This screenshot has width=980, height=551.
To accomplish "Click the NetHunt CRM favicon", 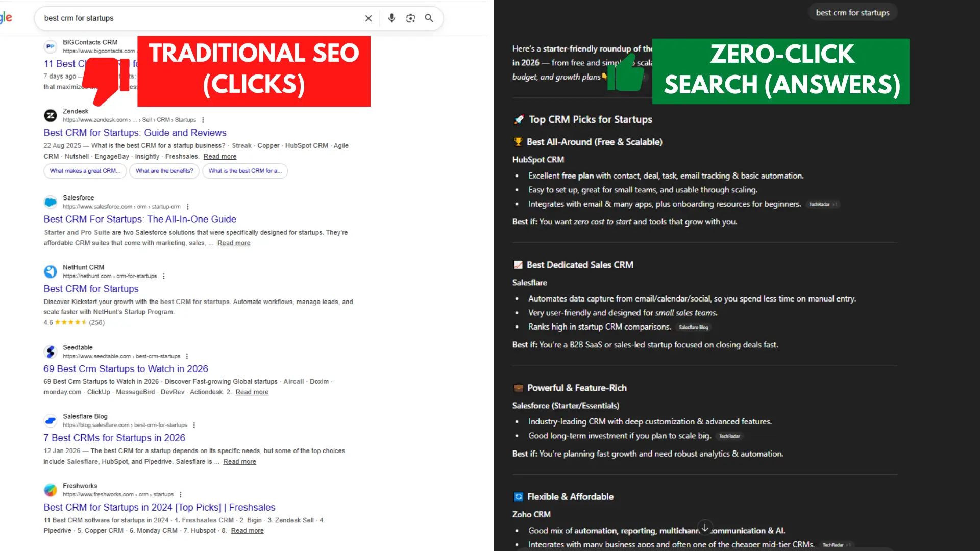I will pos(50,271).
